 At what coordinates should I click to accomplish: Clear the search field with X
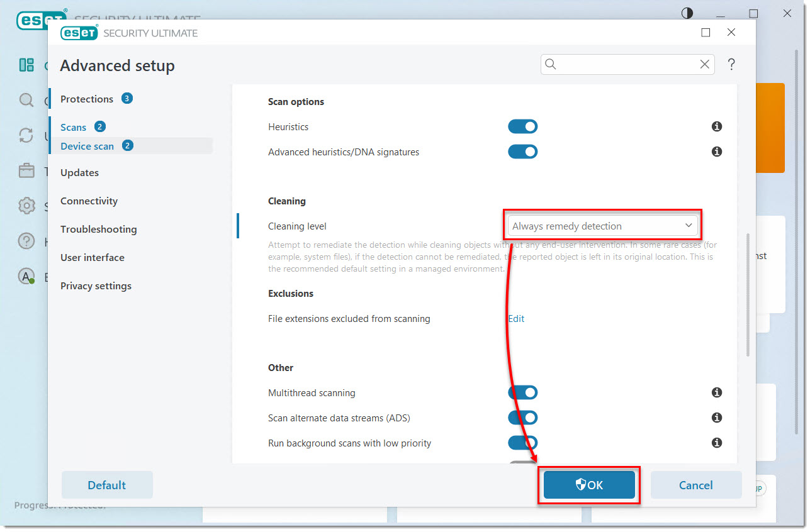705,64
